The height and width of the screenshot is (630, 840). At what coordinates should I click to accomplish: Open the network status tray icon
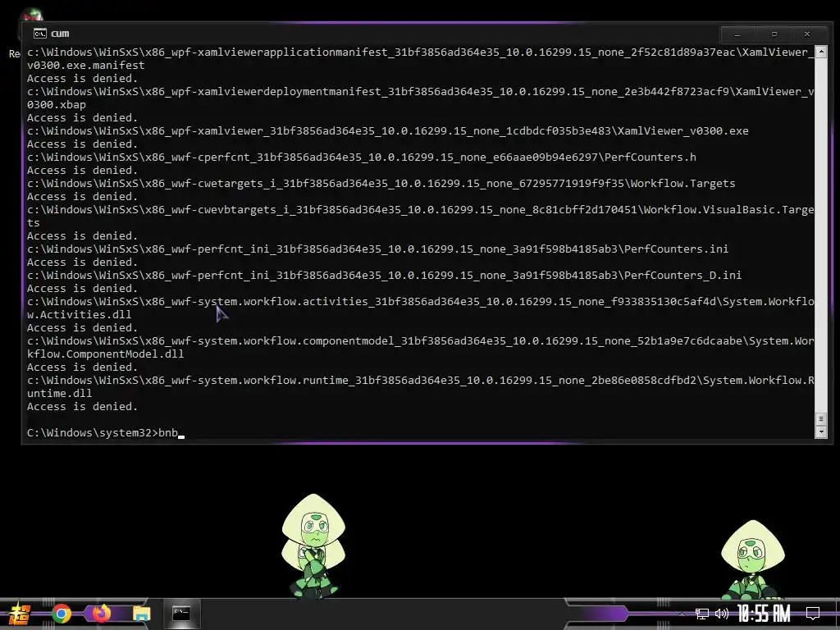(702, 614)
